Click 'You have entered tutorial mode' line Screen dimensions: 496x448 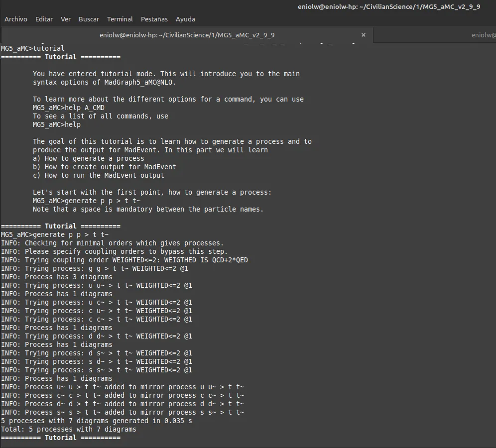pyautogui.click(x=166, y=74)
